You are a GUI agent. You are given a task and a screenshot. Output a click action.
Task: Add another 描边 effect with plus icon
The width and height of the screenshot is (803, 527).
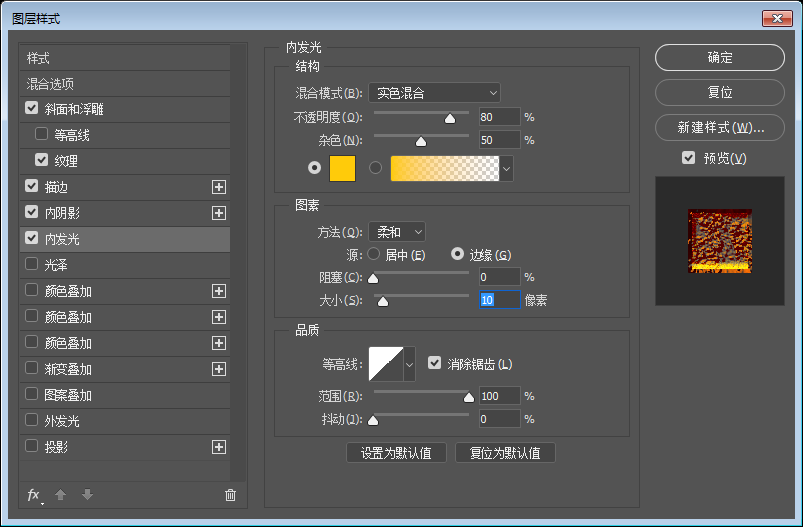[x=219, y=187]
